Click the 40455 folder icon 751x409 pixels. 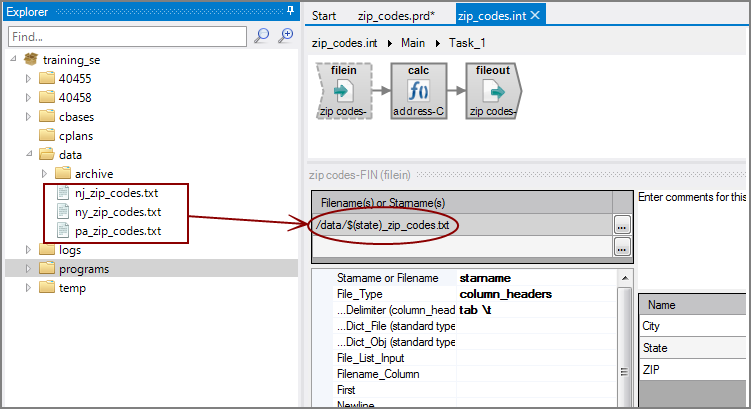coord(46,78)
